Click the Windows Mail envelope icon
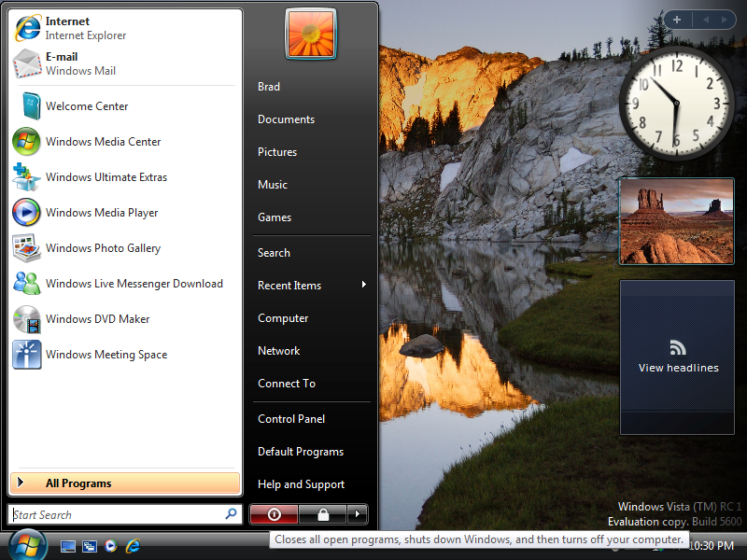The height and width of the screenshot is (560, 747). pos(27,63)
